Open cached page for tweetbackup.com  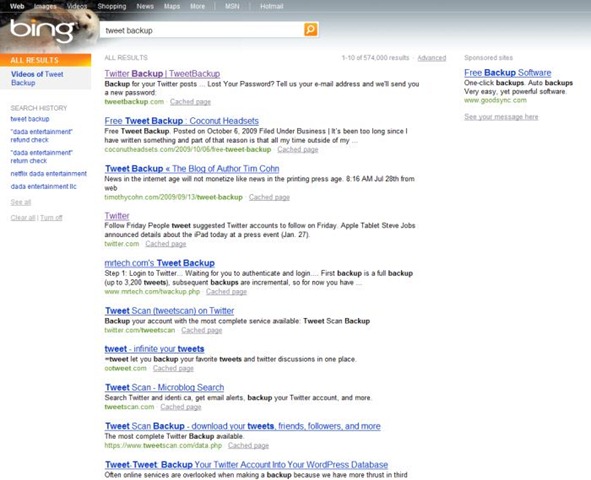pyautogui.click(x=190, y=101)
